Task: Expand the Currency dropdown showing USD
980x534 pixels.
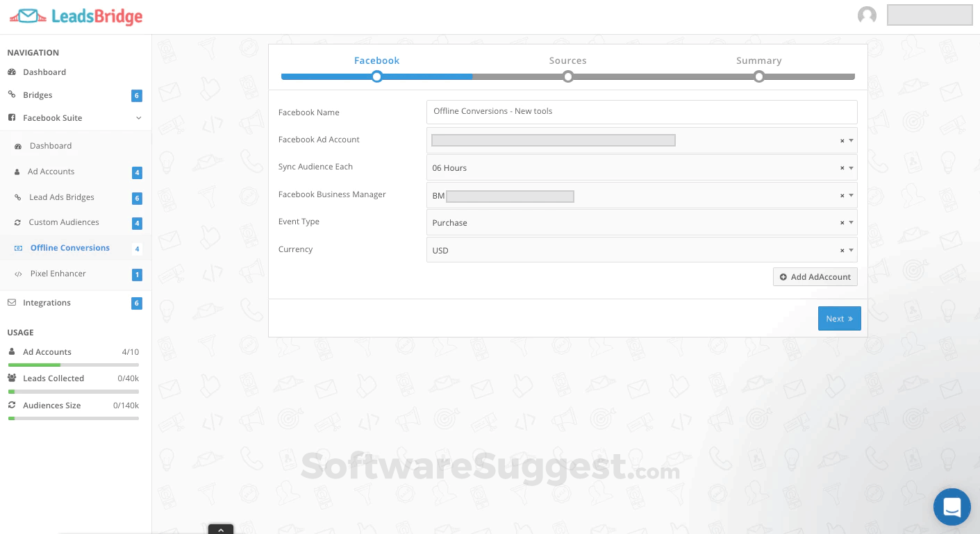Action: click(851, 250)
